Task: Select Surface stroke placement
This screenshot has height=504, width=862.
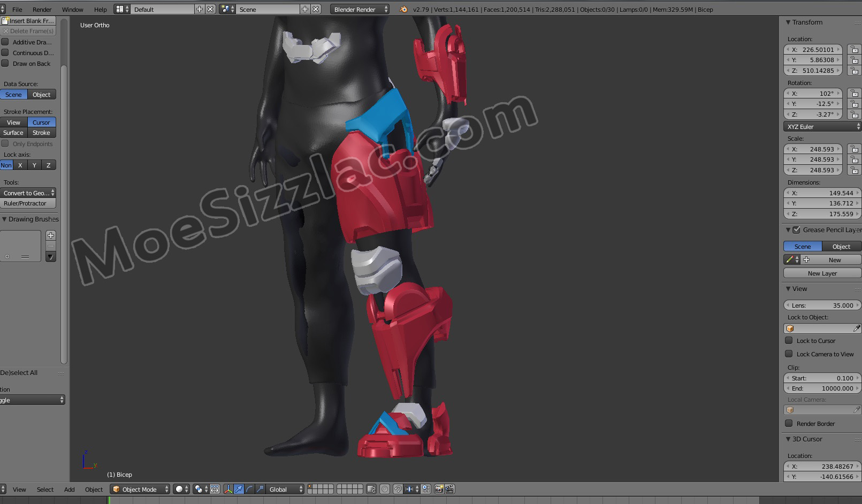Action: tap(13, 133)
